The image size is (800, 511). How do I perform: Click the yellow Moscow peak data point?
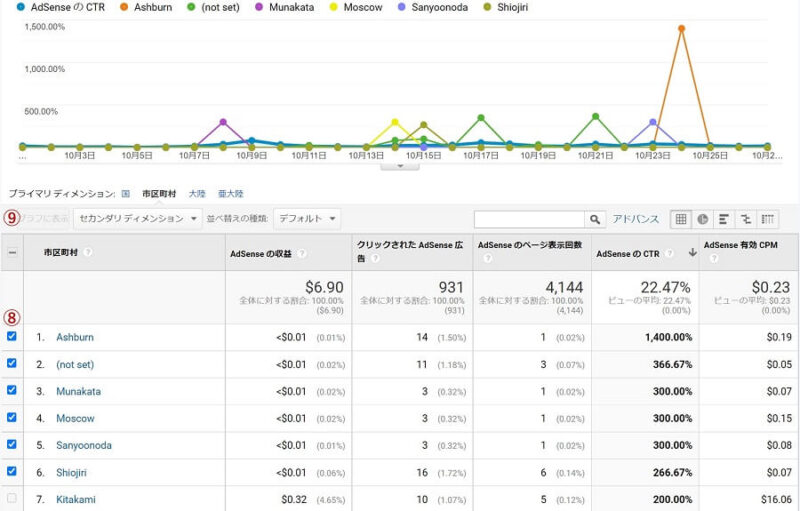point(394,122)
